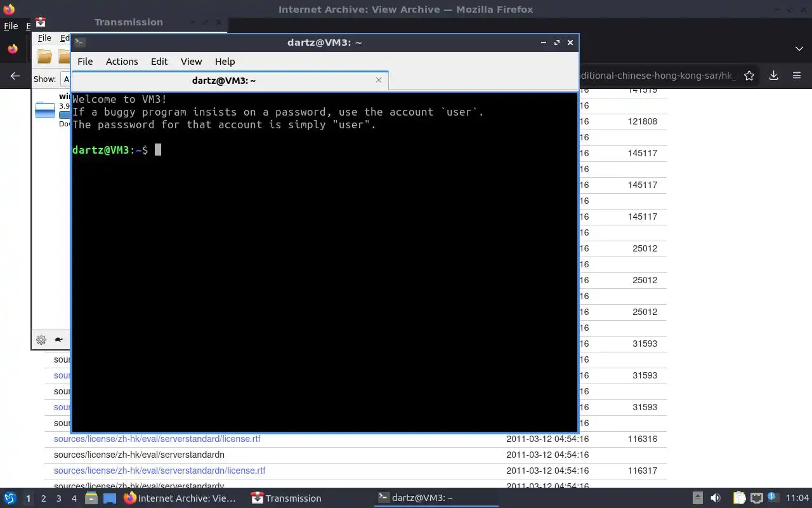Viewport: 812px width, 508px height.
Task: Click the show desktop icon in taskbar
Action: [110, 498]
